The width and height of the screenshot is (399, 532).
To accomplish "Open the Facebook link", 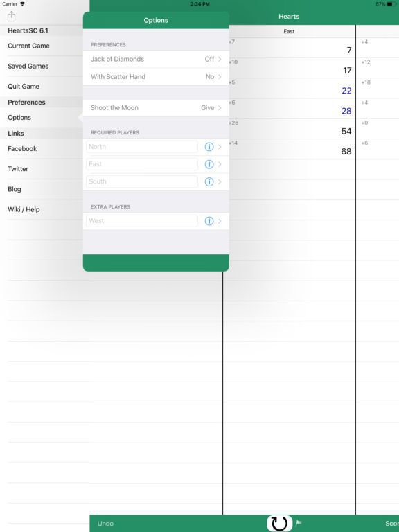I will coord(22,149).
